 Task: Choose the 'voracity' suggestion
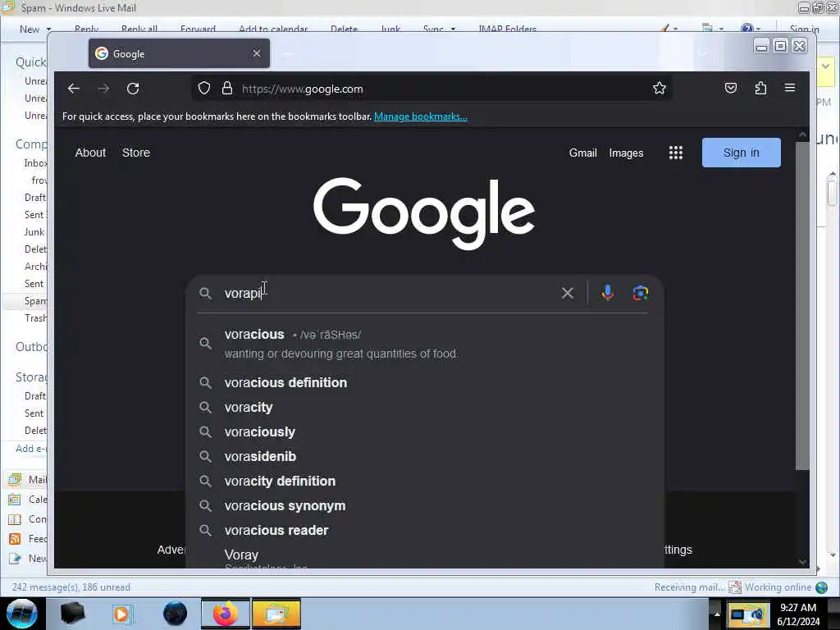point(425,407)
